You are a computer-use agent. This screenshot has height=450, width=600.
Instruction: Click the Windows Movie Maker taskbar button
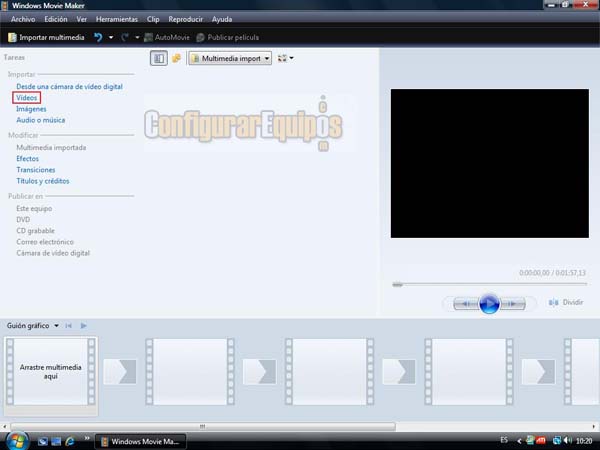pos(140,442)
